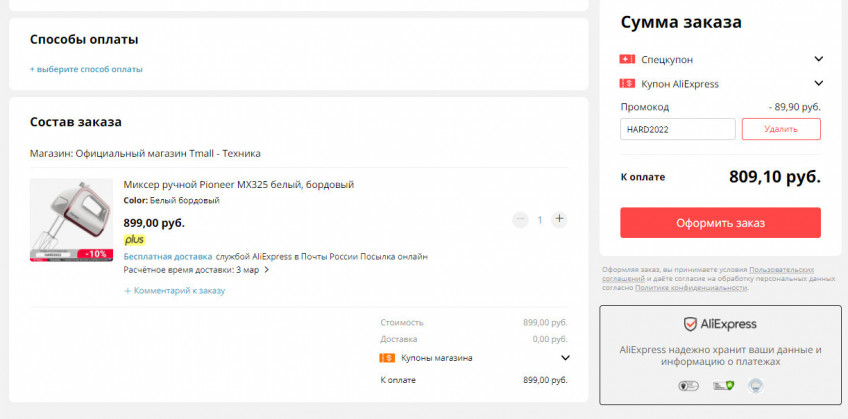The height and width of the screenshot is (419, 848).
Task: Decrease item quantity with minus button
Action: click(x=520, y=219)
